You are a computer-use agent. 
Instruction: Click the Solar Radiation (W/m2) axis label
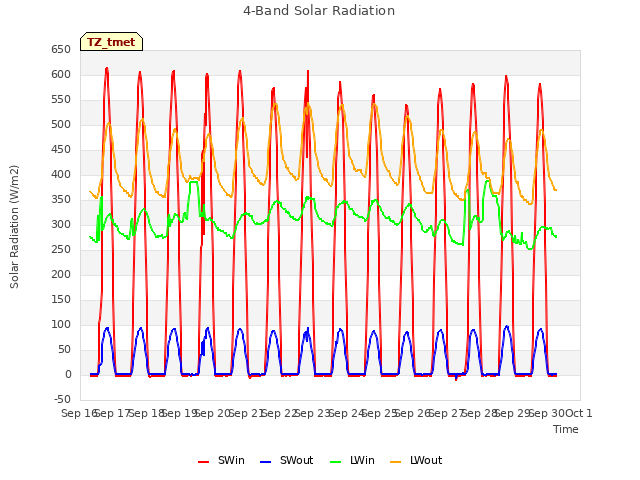[x=14, y=227]
